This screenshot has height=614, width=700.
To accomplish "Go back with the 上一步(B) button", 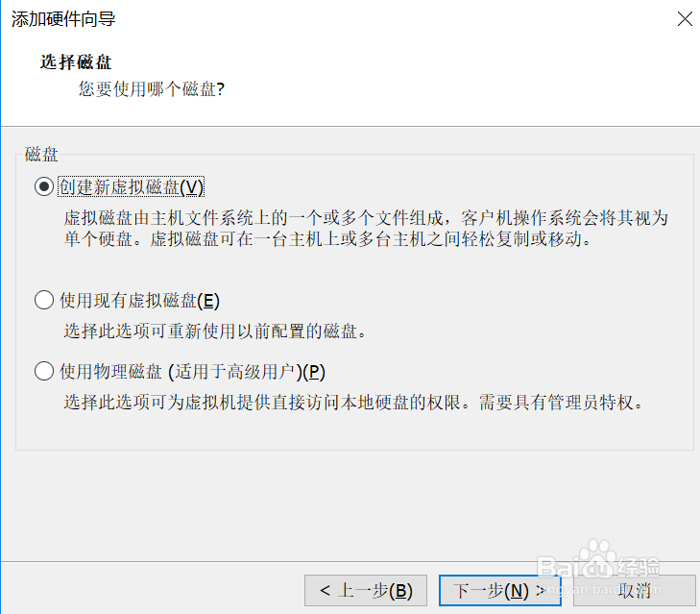I will (x=366, y=590).
